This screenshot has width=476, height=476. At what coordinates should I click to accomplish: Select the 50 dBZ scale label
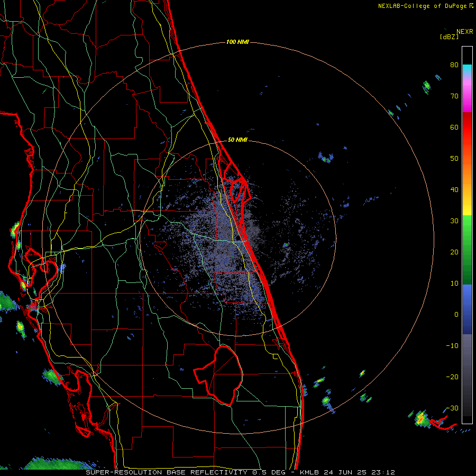(454, 159)
